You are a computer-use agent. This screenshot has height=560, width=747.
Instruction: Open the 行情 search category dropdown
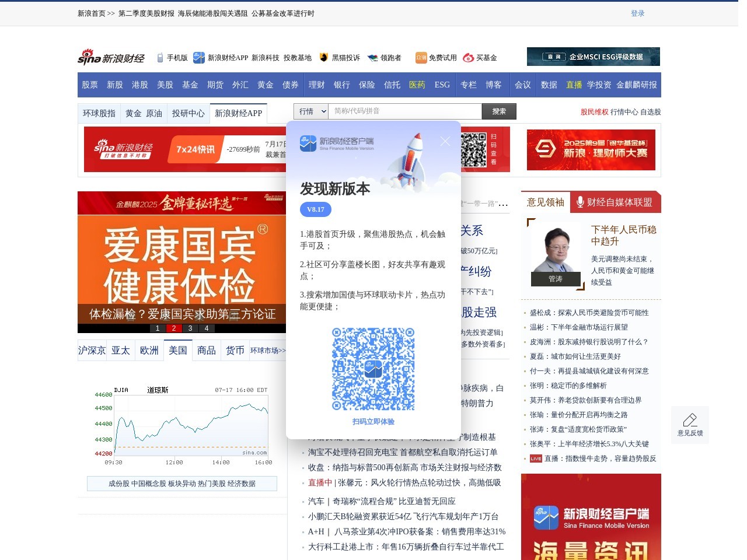click(x=310, y=111)
